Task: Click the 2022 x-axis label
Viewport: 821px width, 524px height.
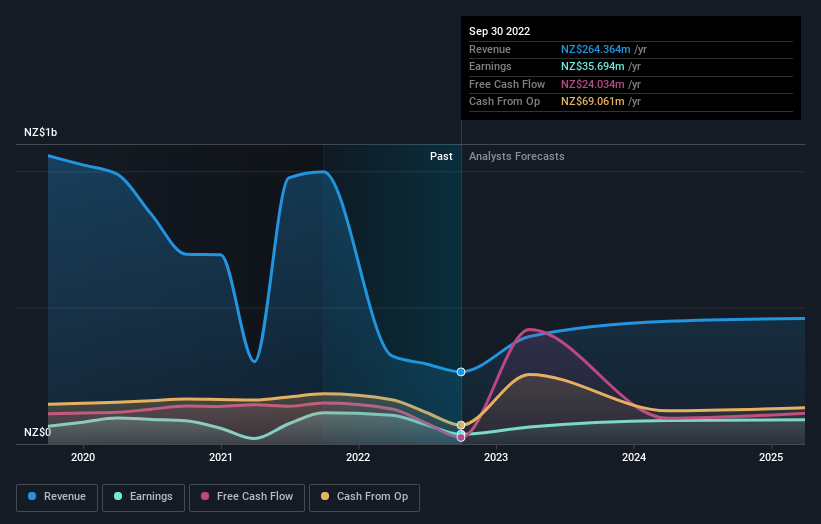Action: [358, 458]
